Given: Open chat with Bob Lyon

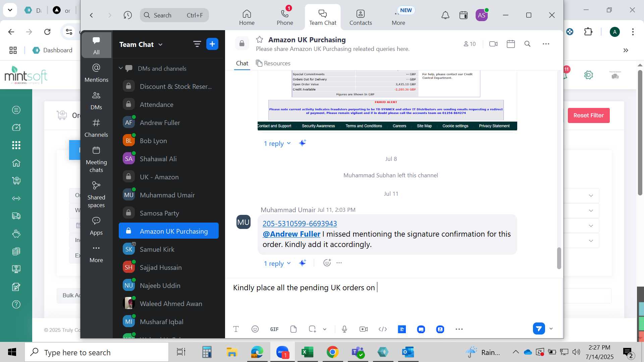Looking at the screenshot, I should [169, 140].
